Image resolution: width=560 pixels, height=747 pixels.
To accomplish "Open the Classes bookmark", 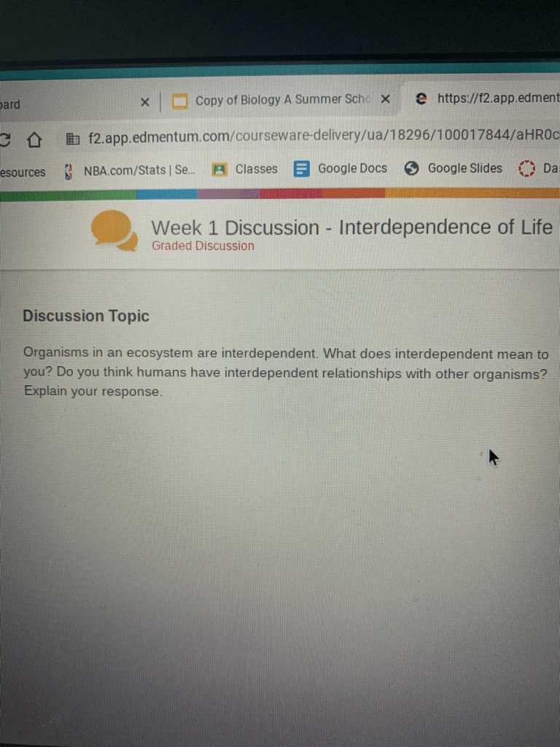I will [245, 169].
